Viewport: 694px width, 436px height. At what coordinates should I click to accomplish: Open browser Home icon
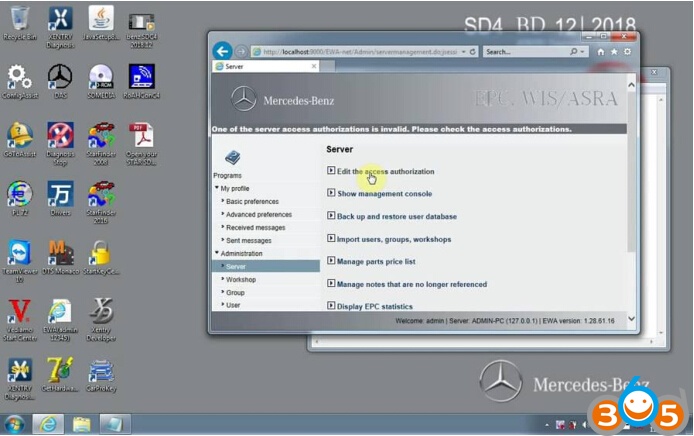pos(601,52)
